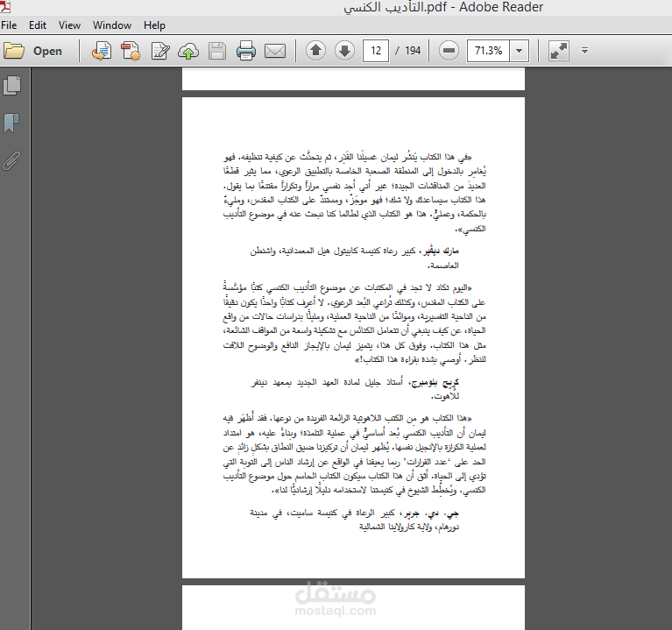Open the View menu
This screenshot has width=672, height=630.
point(69,25)
